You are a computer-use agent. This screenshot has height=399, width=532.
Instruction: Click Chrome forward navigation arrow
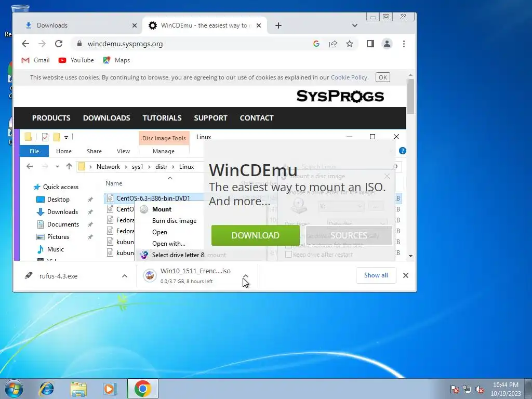42,44
